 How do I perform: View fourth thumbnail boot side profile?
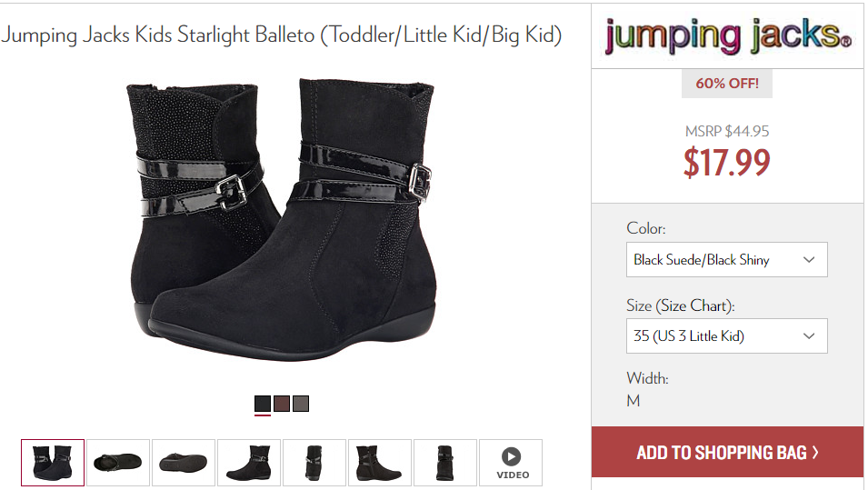coord(249,463)
